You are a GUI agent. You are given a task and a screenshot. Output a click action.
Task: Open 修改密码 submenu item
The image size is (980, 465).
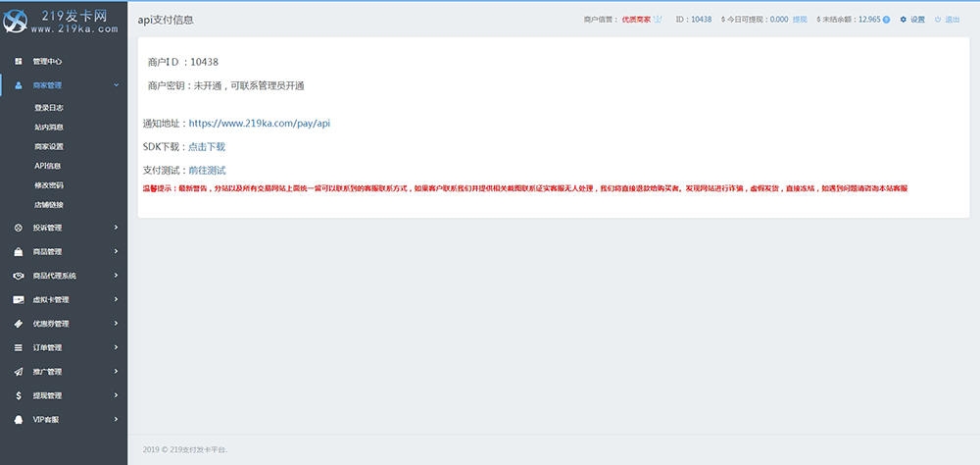pos(48,185)
